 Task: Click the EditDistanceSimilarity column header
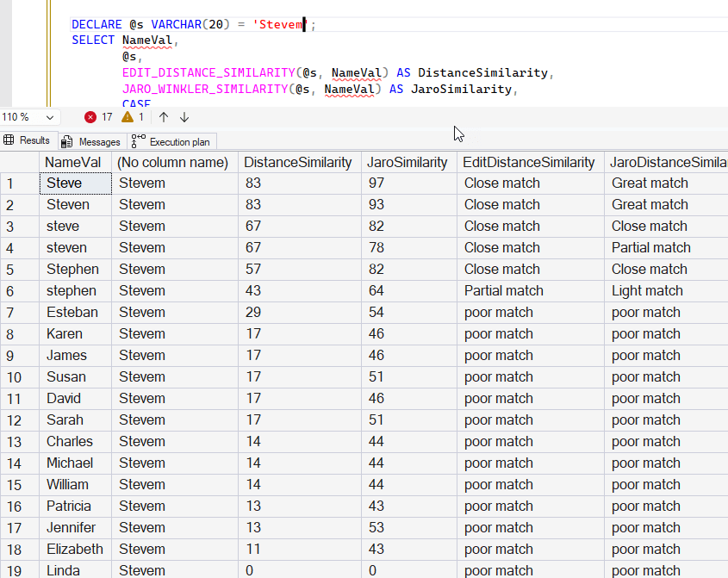tap(529, 162)
